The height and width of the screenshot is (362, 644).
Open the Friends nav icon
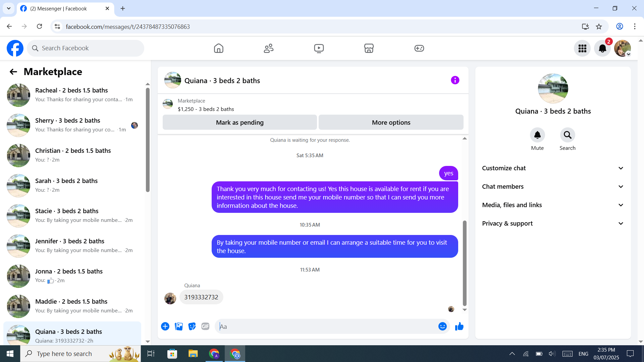[x=269, y=48]
